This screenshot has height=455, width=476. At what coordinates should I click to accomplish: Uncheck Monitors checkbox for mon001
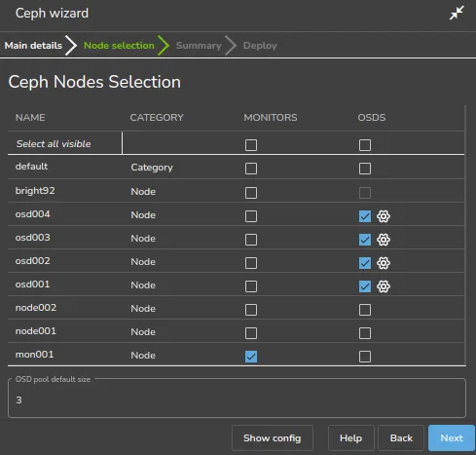tap(251, 357)
